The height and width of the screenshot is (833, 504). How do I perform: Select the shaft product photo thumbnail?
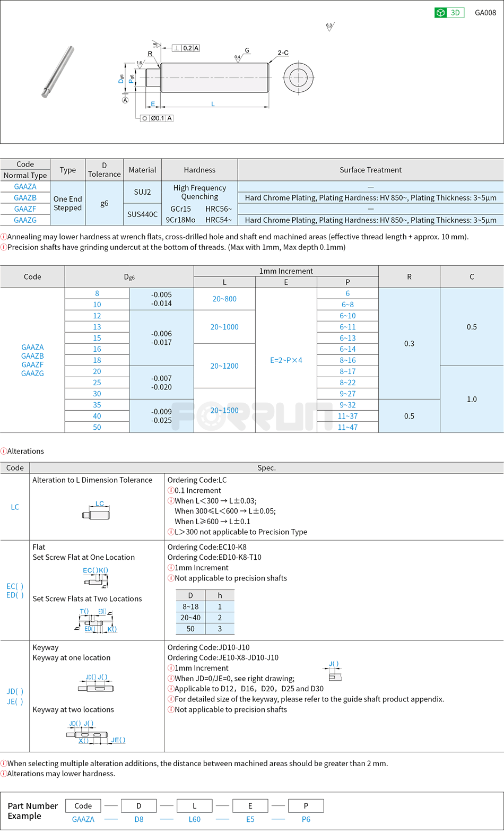click(58, 72)
